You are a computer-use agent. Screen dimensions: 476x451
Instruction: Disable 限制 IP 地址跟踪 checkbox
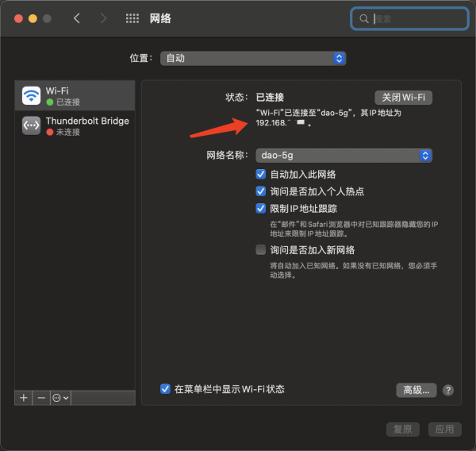coord(261,209)
